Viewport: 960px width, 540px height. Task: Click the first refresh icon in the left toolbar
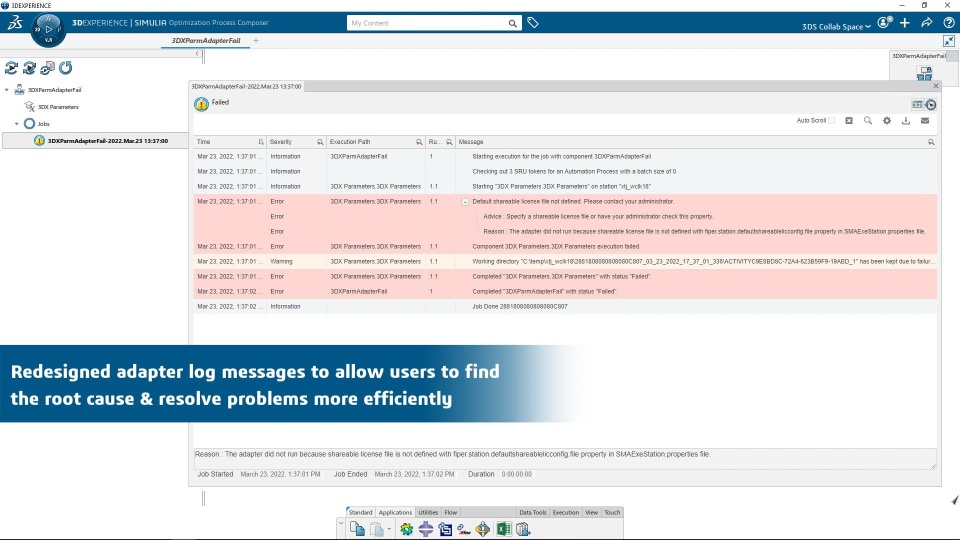(12, 68)
